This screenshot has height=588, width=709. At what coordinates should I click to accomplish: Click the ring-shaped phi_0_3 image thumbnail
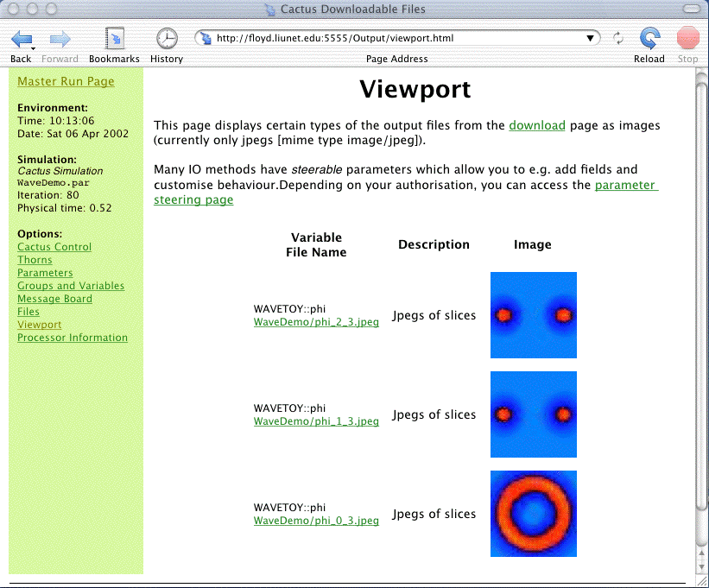(533, 514)
